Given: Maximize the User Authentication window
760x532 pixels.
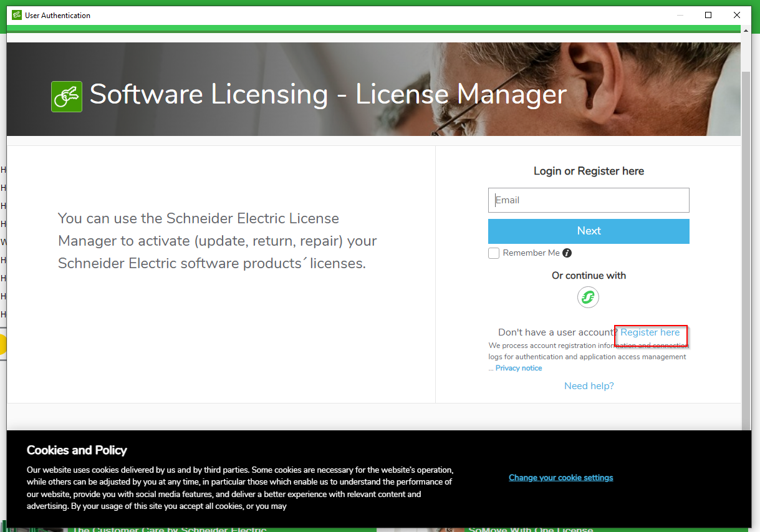Looking at the screenshot, I should coord(708,15).
